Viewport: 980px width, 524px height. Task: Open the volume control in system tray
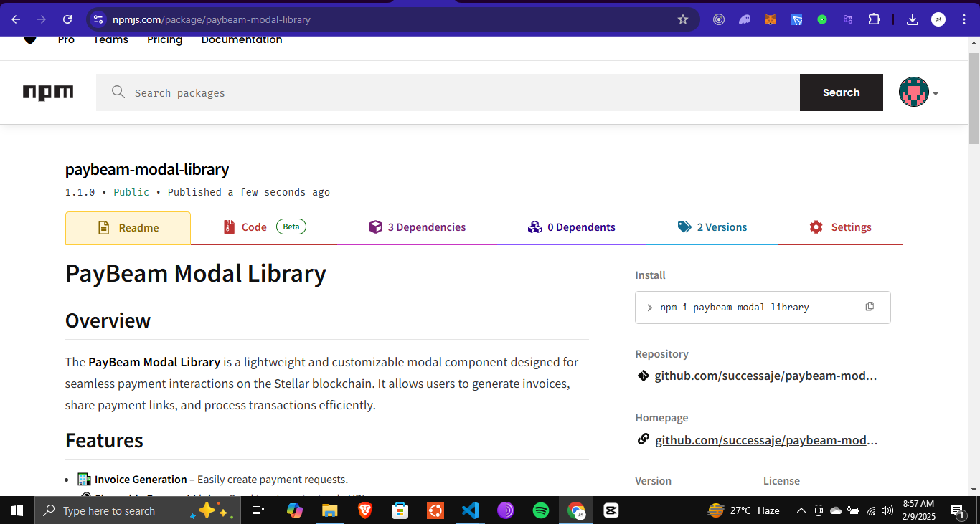887,510
